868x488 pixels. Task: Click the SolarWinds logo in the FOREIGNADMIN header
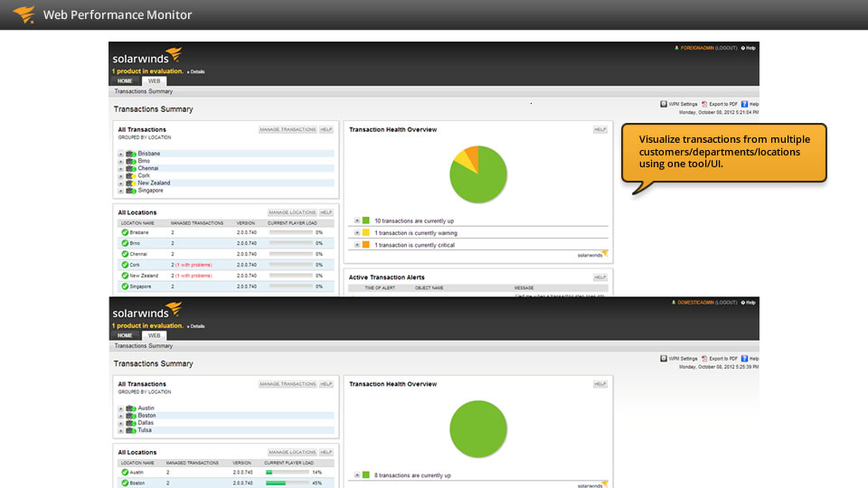(146, 56)
